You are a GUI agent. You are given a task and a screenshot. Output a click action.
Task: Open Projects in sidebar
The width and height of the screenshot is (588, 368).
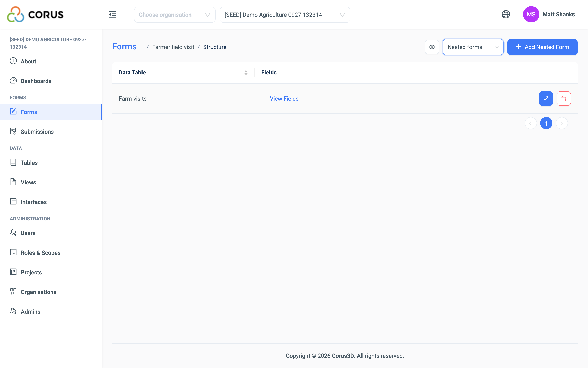[x=51, y=272]
